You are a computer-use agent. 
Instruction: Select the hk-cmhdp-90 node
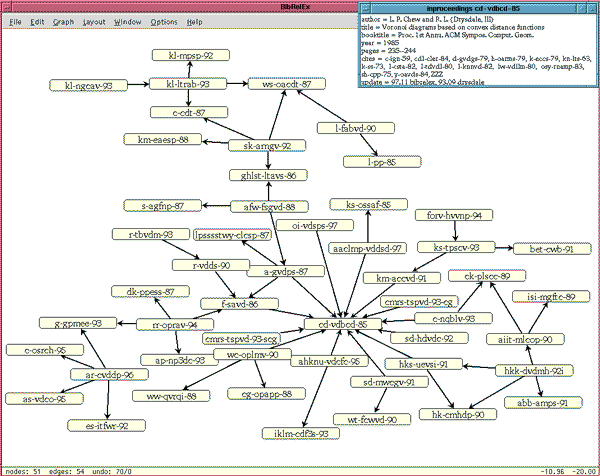click(458, 414)
